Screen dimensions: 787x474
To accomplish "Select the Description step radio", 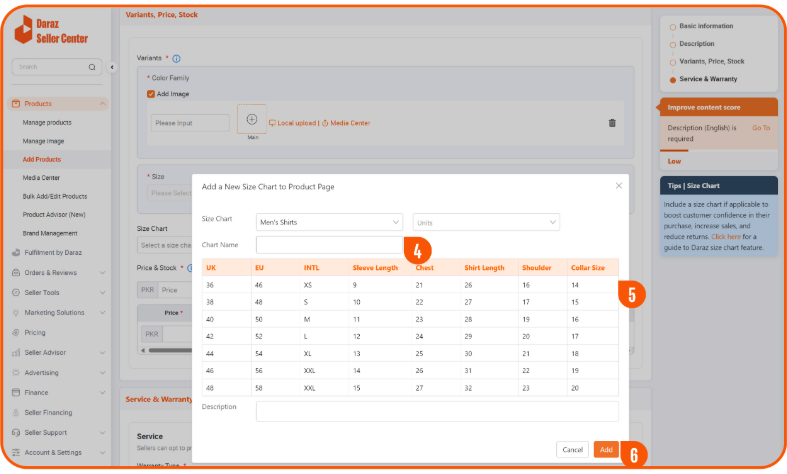I will point(672,43).
